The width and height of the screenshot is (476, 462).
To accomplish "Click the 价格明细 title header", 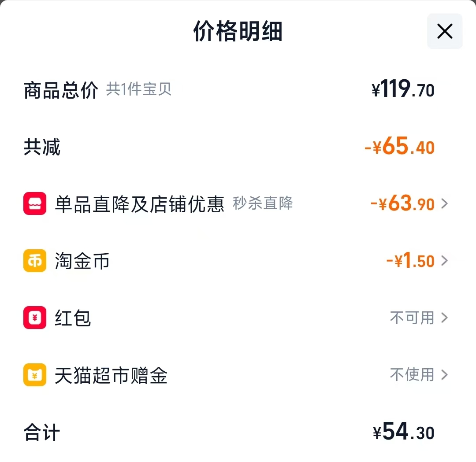I will coord(238,31).
